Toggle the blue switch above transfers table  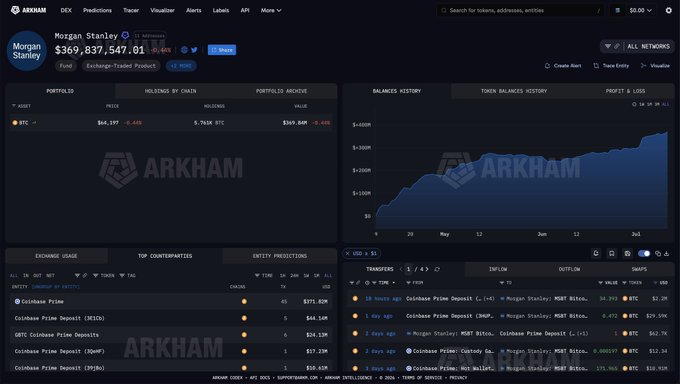tap(644, 253)
